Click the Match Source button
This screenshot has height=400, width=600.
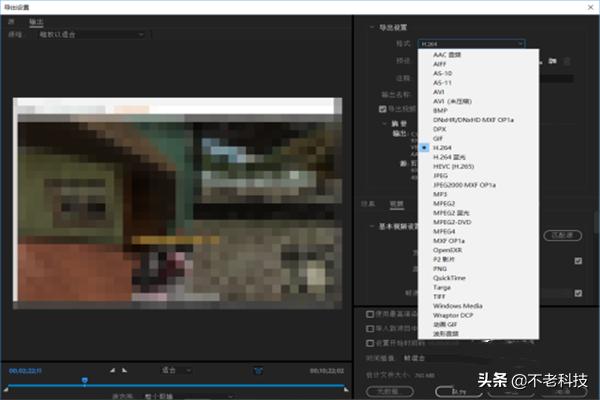pos(562,235)
